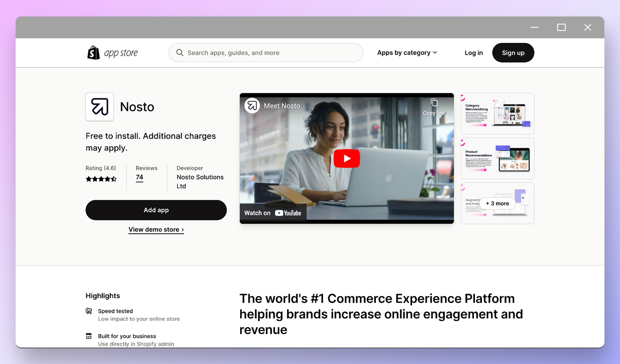Click the Shopify app store logo
The width and height of the screenshot is (620, 364).
pyautogui.click(x=112, y=52)
